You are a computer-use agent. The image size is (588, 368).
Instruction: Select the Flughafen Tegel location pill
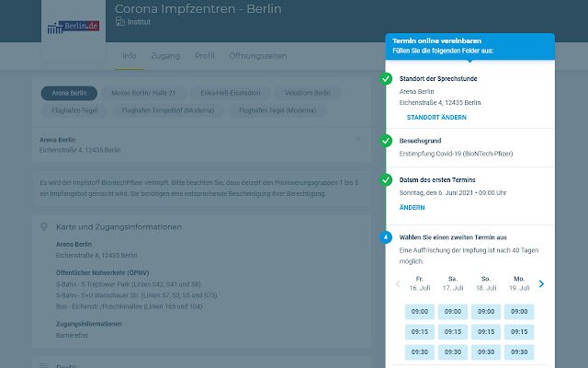point(74,110)
